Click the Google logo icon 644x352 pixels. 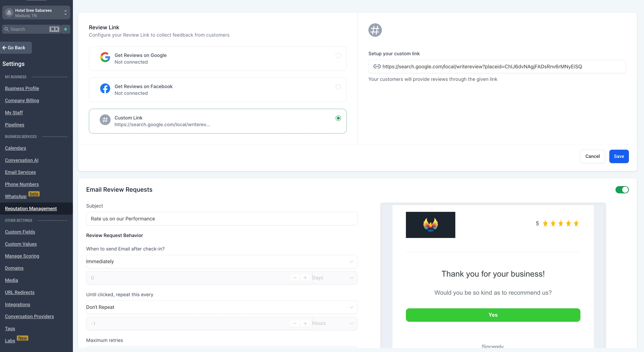[105, 57]
